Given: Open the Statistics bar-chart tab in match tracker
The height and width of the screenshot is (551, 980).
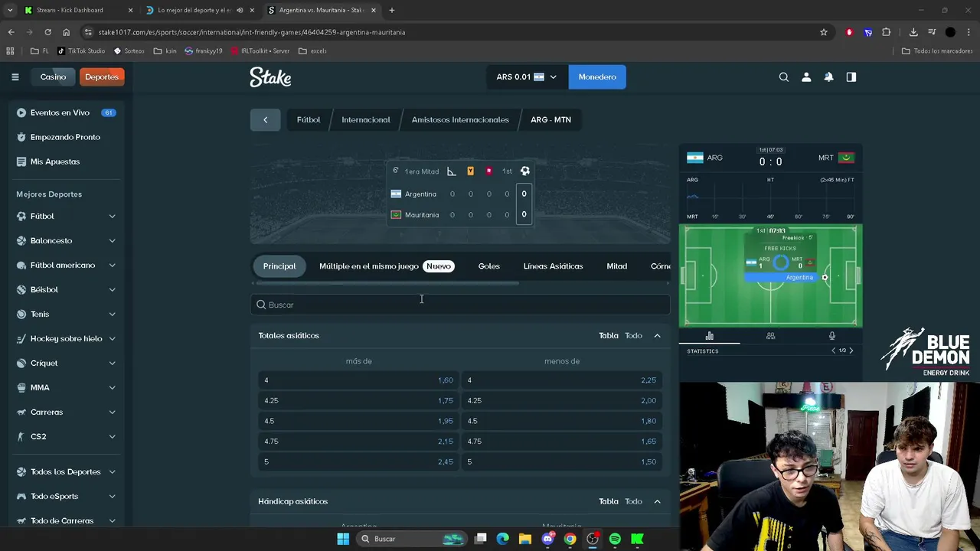Looking at the screenshot, I should click(x=709, y=335).
